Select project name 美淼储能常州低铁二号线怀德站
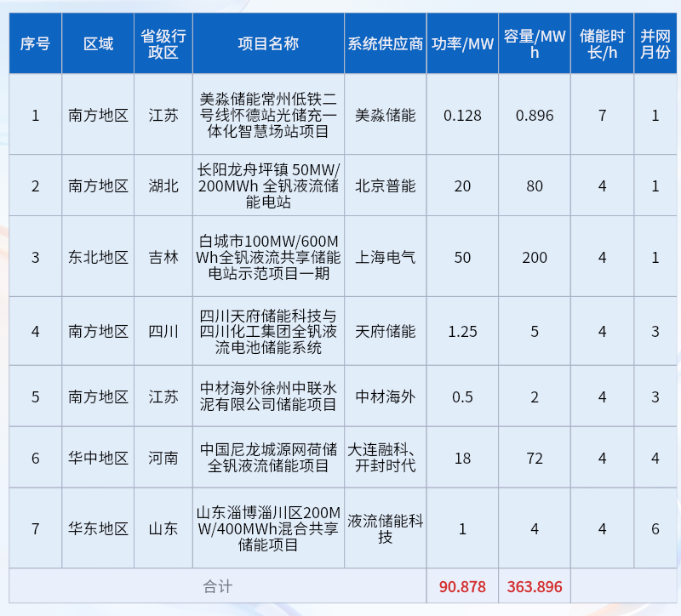The width and height of the screenshot is (681, 616). point(268,115)
